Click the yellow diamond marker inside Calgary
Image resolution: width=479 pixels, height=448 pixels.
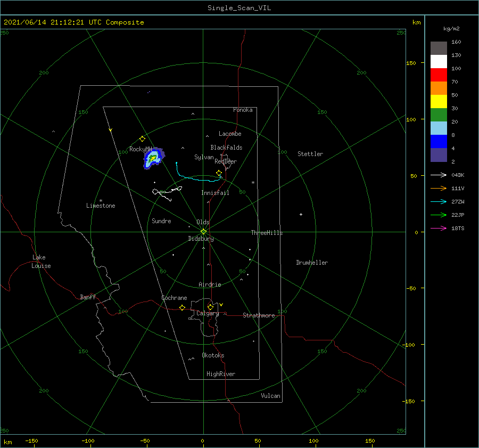pos(210,307)
